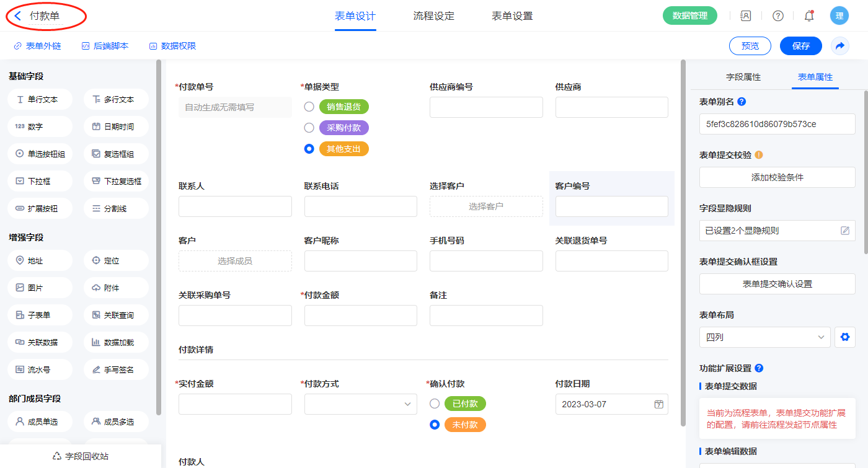Add the 下拉框 field from basic fields
Viewport: 868px width, 468px height.
(40, 181)
